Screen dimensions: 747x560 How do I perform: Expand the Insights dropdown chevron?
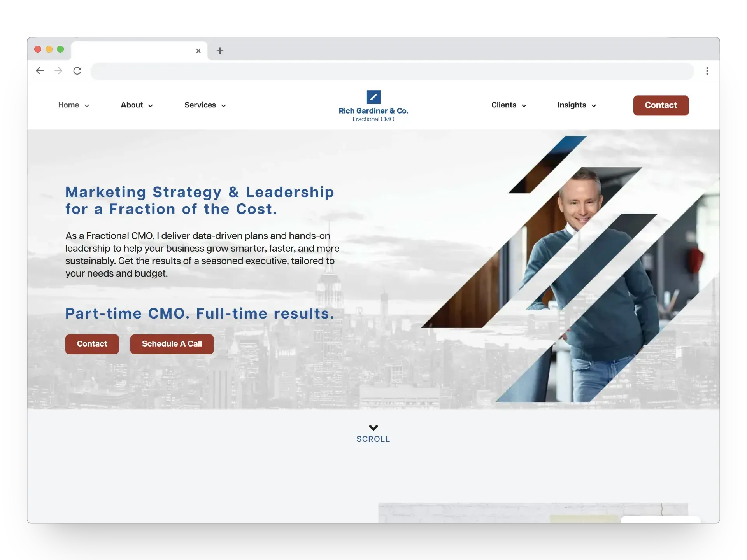(x=594, y=106)
